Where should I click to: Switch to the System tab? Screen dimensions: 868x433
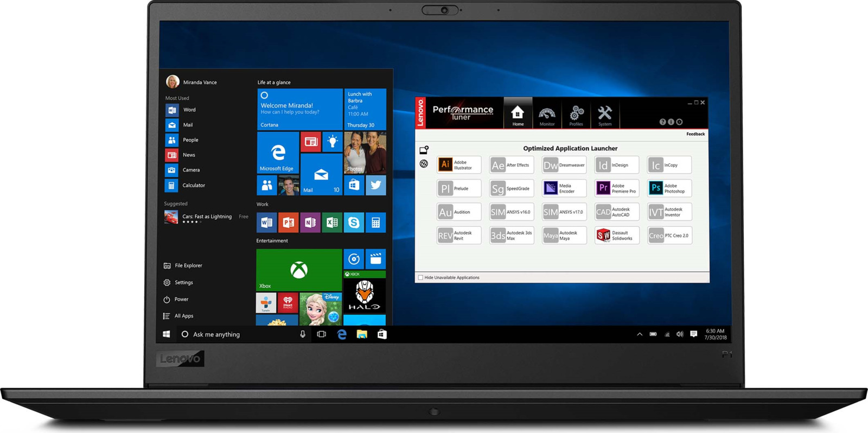[605, 116]
